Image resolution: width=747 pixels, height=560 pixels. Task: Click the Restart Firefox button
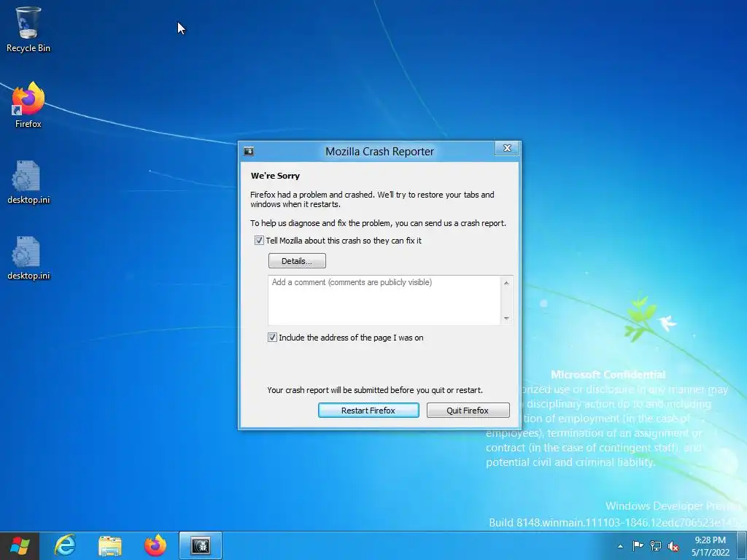[368, 411]
